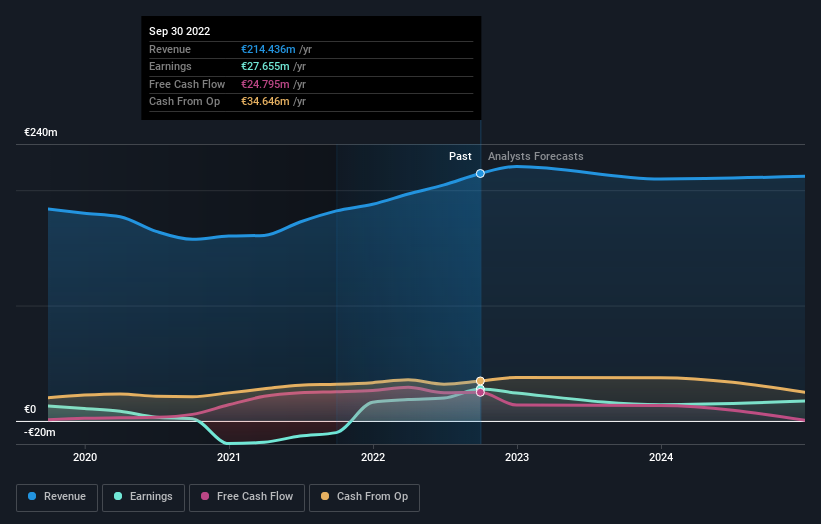Select the pink Free Cash Flow data point marker

tap(480, 392)
